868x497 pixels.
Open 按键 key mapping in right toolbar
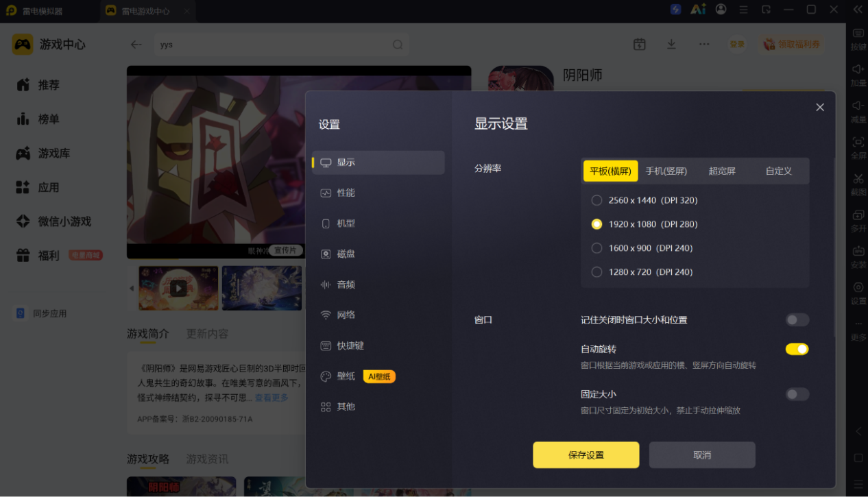(x=858, y=40)
